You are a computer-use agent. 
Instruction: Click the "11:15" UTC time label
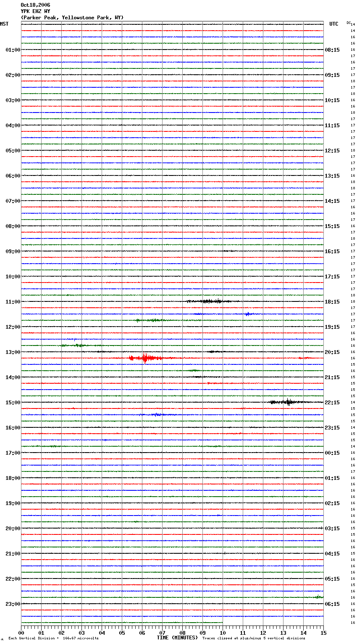332,126
